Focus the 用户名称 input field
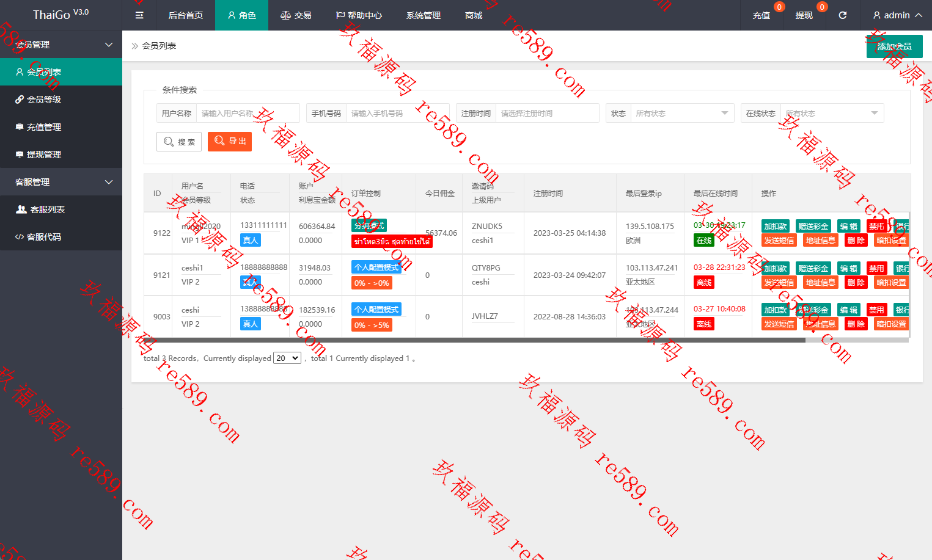 coord(248,113)
